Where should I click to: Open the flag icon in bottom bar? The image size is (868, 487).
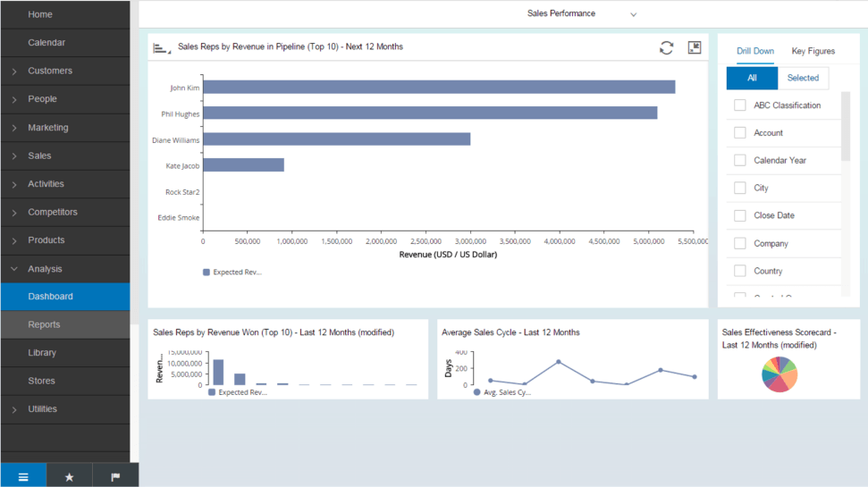pyautogui.click(x=115, y=477)
